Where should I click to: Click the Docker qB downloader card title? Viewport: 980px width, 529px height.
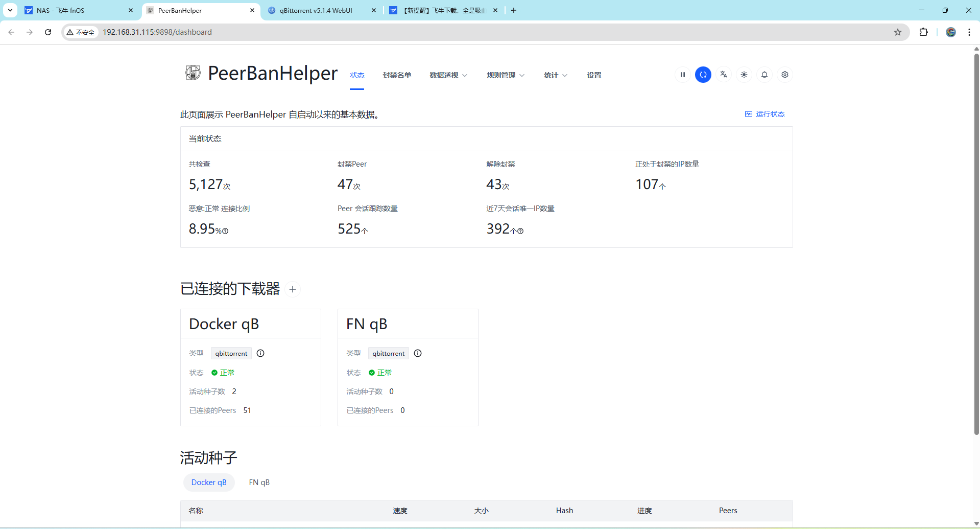[224, 324]
